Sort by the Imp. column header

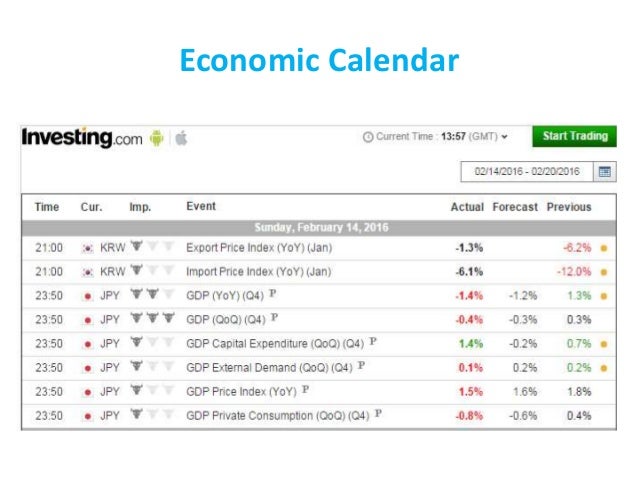140,207
